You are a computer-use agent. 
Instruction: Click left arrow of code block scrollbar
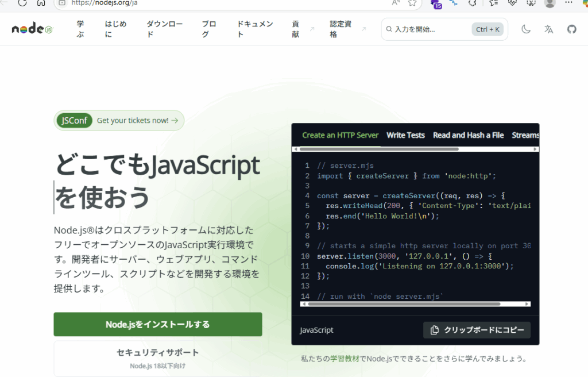[x=303, y=304]
